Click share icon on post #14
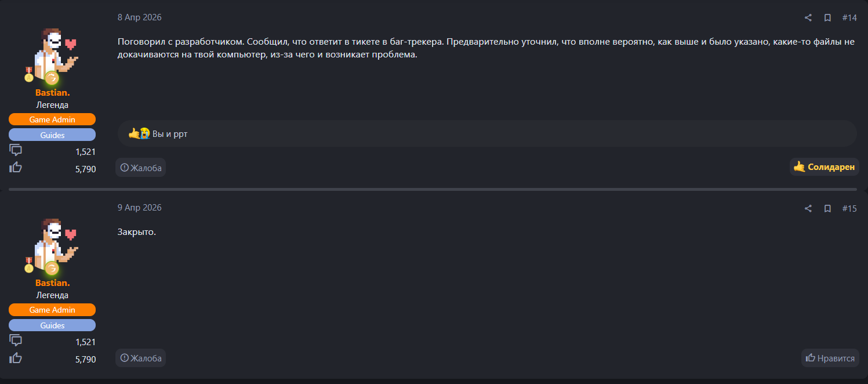Image resolution: width=868 pixels, height=384 pixels. (x=808, y=18)
